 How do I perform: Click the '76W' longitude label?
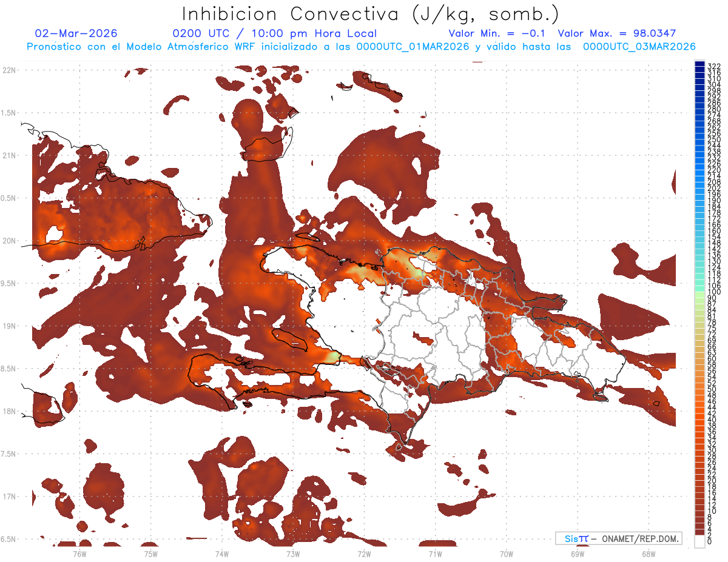pos(79,553)
